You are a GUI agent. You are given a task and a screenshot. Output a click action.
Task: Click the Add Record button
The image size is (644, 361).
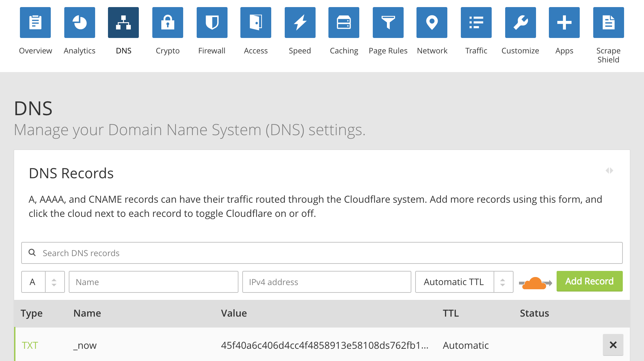589,281
